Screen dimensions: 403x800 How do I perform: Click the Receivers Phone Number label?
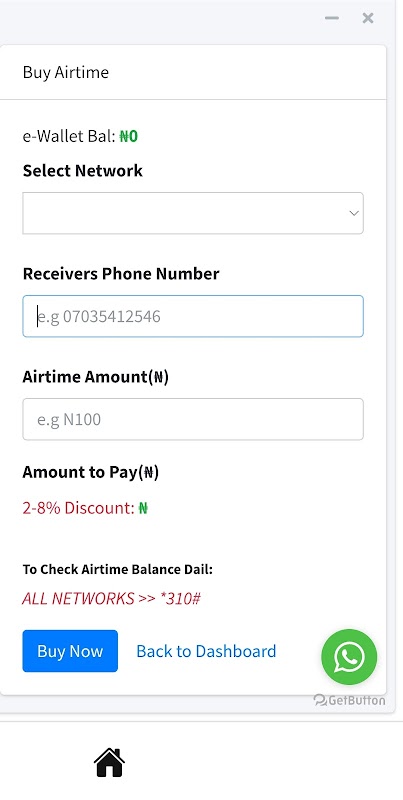tap(121, 274)
